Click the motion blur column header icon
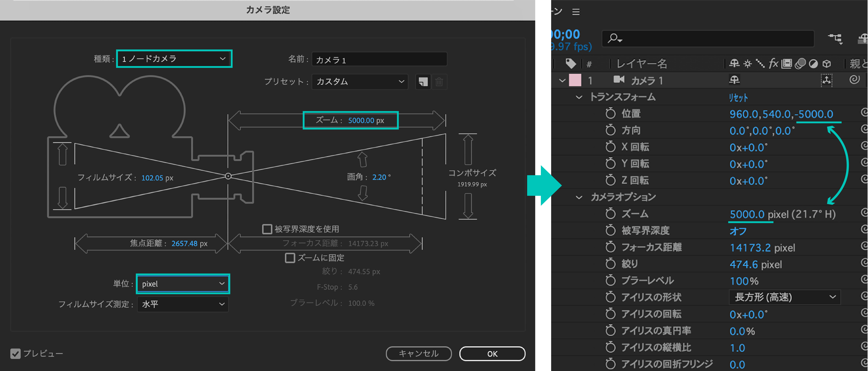This screenshot has height=371, width=868. [x=800, y=63]
